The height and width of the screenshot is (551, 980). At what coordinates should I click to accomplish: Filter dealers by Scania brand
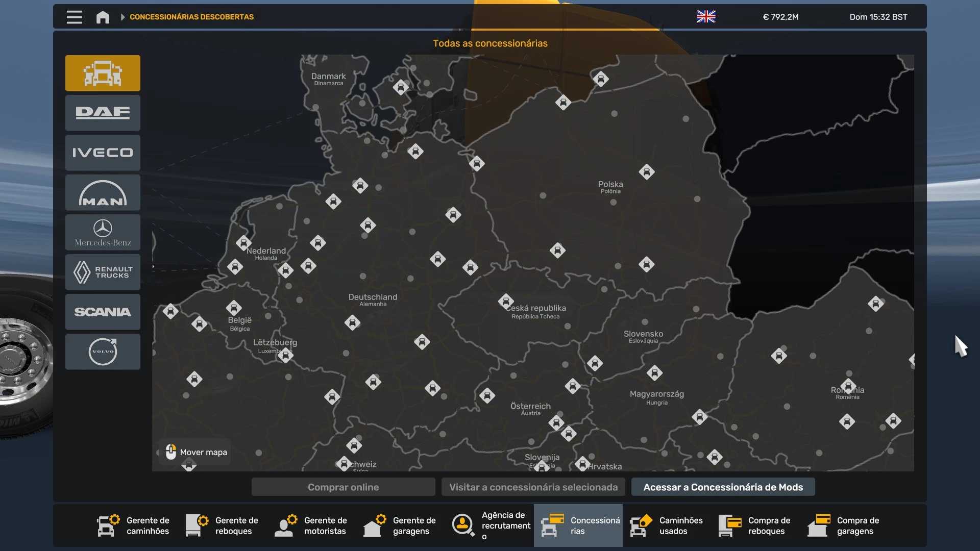tap(103, 312)
